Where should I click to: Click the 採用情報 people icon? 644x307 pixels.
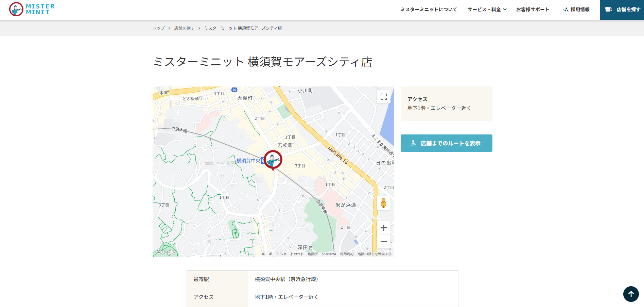point(565,10)
